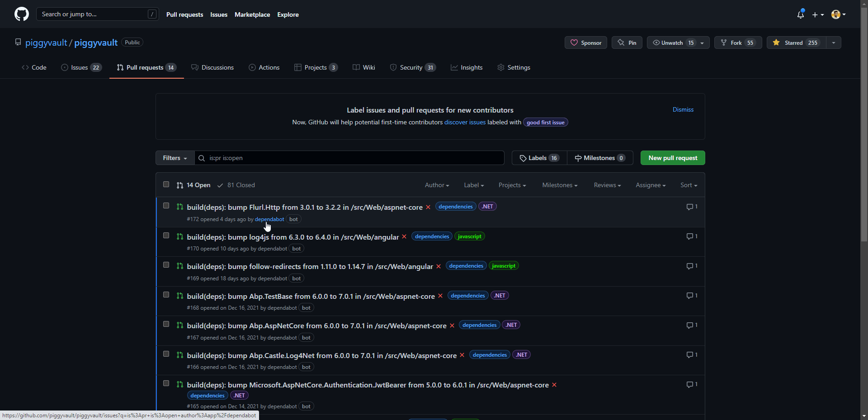Screen dimensions: 868x420
Task: Click the GitHub Octocat logo
Action: click(21, 14)
